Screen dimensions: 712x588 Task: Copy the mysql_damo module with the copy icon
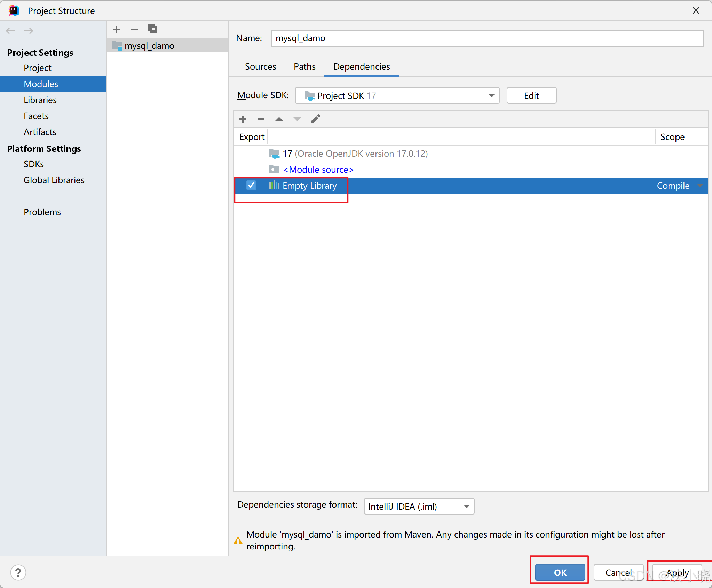[x=152, y=29]
